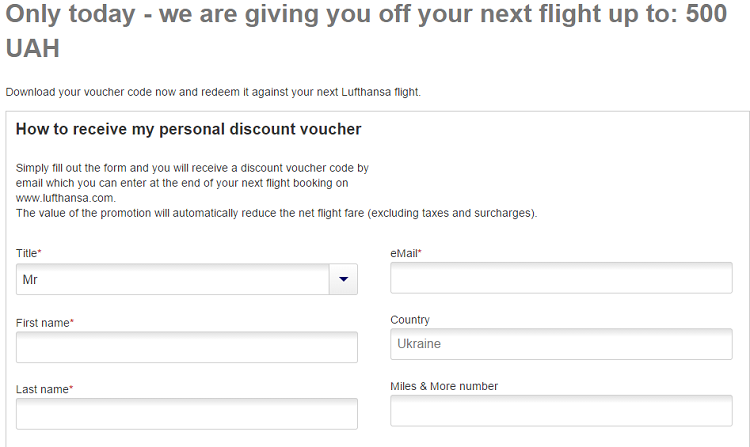Click the Miles & More number label

coord(444,386)
